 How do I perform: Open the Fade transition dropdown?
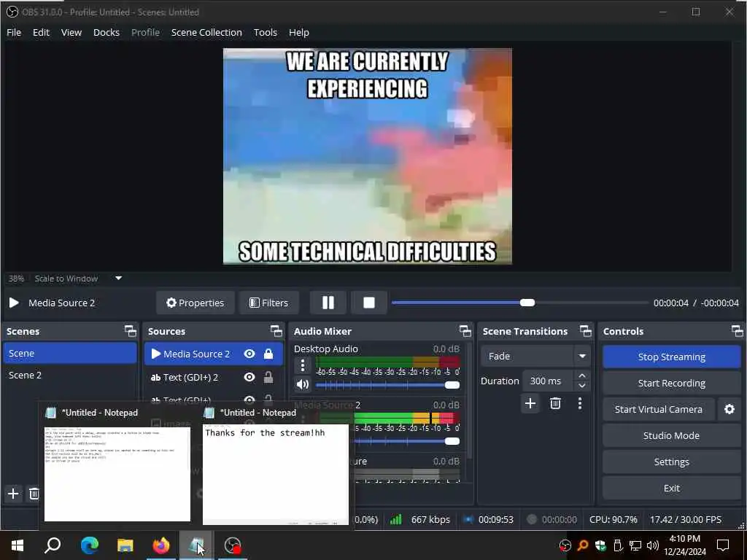[535, 356]
